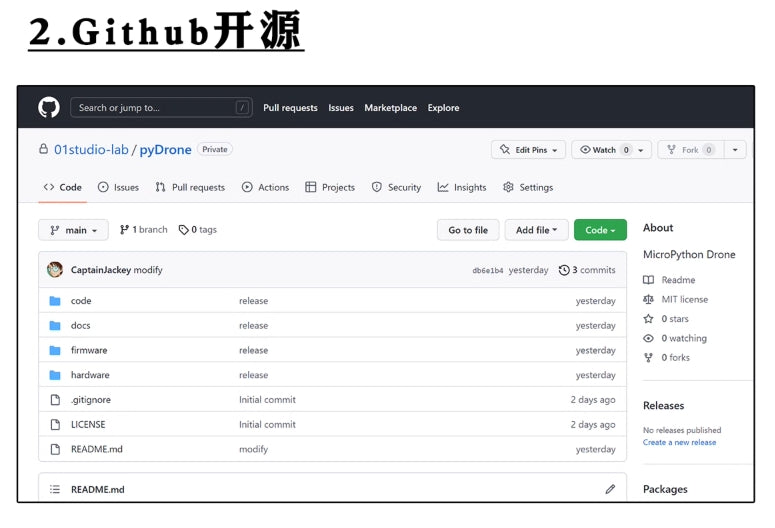Open Explore in the top navigation
The height and width of the screenshot is (528, 775).
tap(443, 107)
